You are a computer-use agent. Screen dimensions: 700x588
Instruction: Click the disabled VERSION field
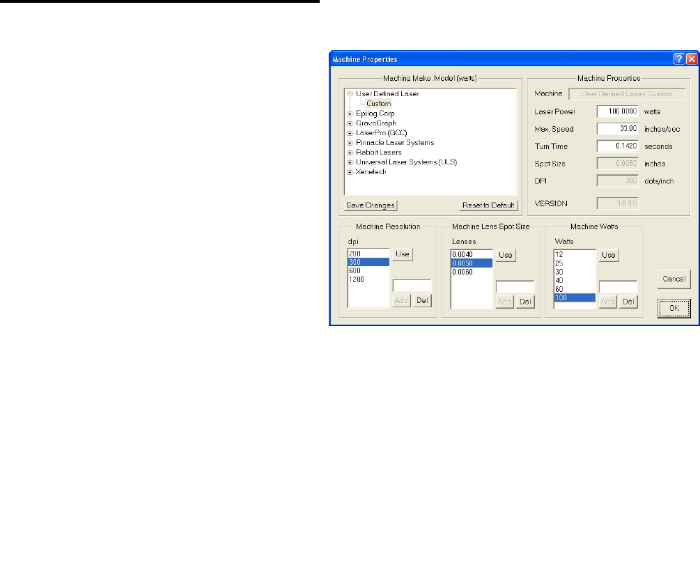[617, 203]
